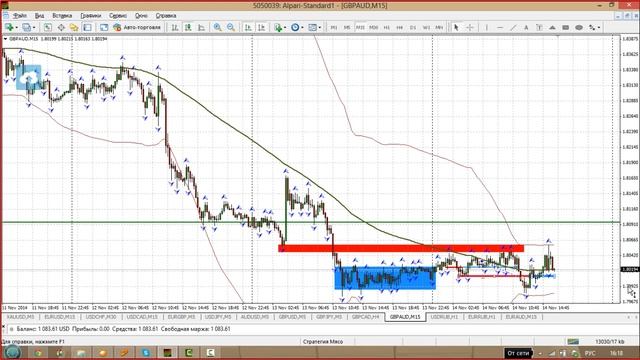Open the Файл menu
The image size is (640, 360).
(x=20, y=16)
